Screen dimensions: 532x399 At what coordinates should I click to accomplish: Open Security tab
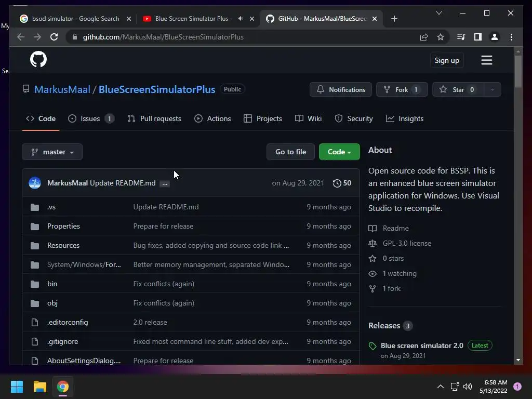354,119
